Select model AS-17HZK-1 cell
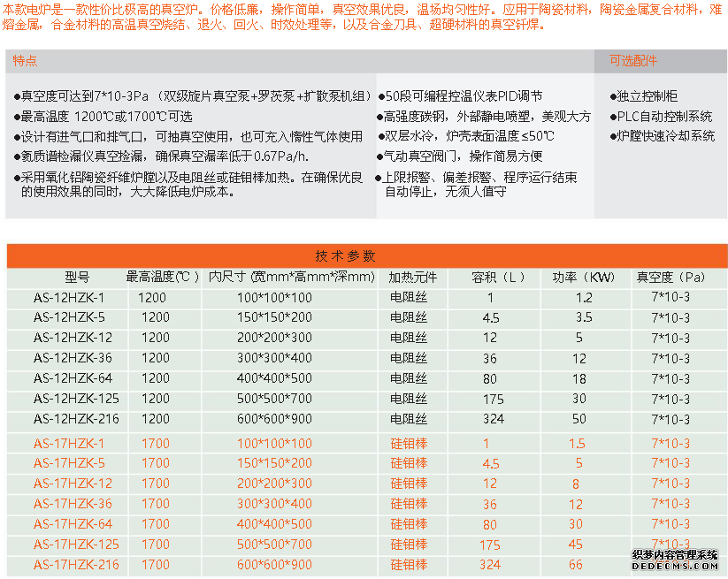This screenshot has height=579, width=728. click(x=69, y=444)
